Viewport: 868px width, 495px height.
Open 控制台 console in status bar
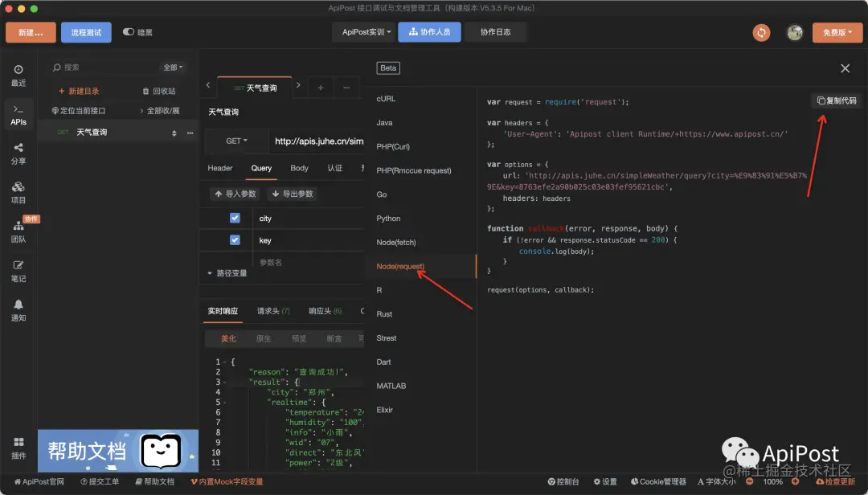(563, 481)
